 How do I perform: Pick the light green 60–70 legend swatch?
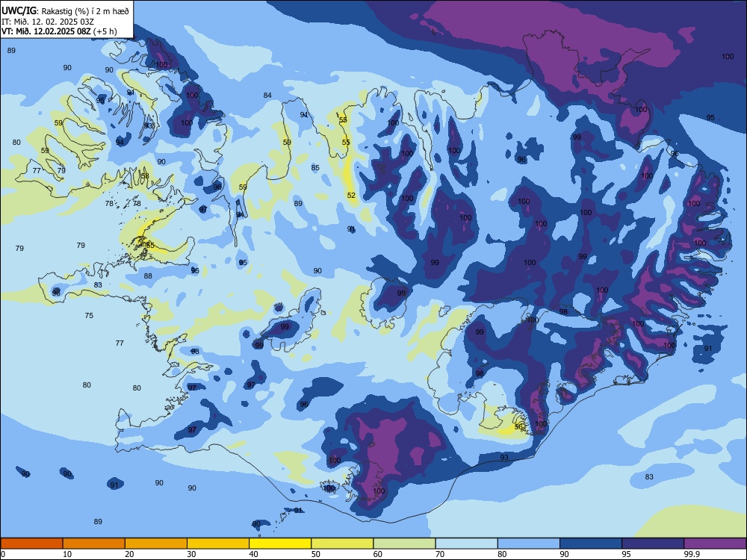(404, 544)
